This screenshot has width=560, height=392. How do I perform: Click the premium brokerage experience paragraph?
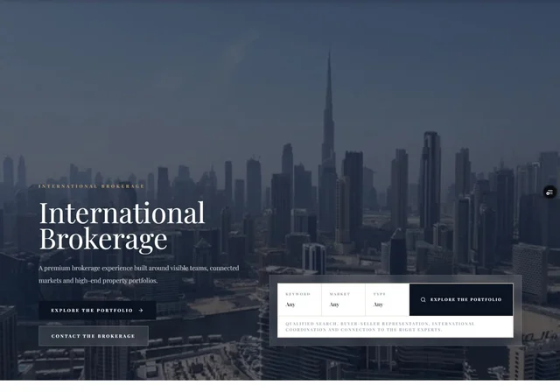139,274
